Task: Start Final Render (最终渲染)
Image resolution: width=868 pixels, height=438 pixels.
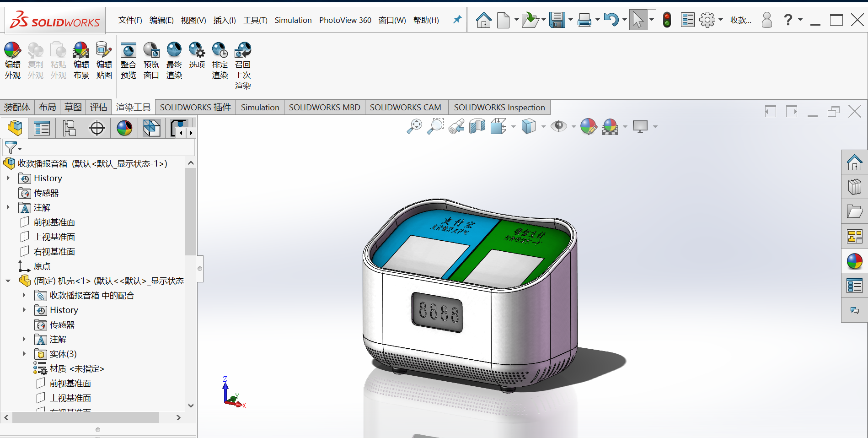Action: 174,60
